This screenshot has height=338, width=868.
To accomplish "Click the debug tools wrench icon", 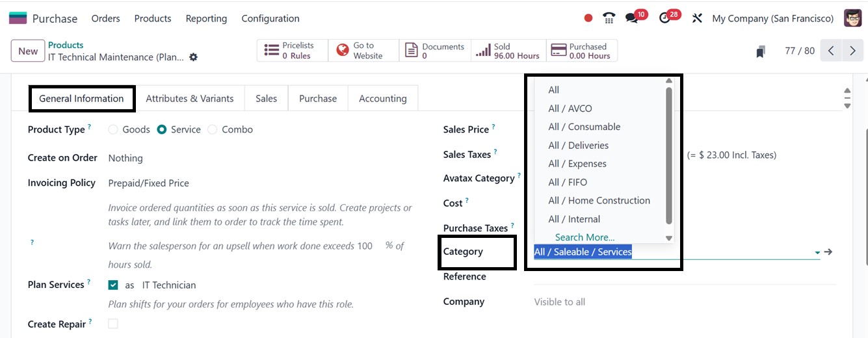I will pos(697,18).
